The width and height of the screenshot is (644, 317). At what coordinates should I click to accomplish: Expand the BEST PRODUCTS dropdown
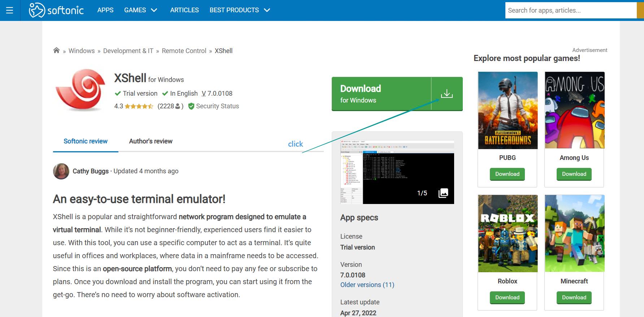[x=240, y=10]
